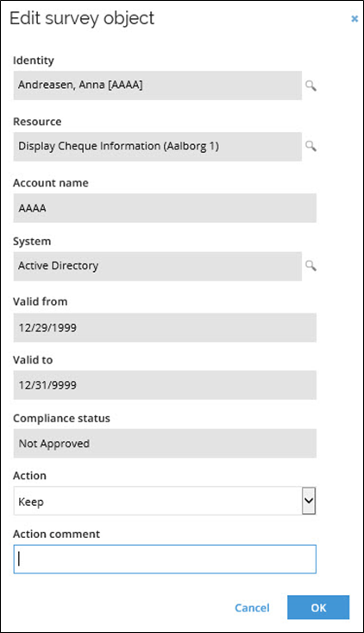The width and height of the screenshot is (364, 633).
Task: Open the Action dropdown showing Keep
Action: 165,501
